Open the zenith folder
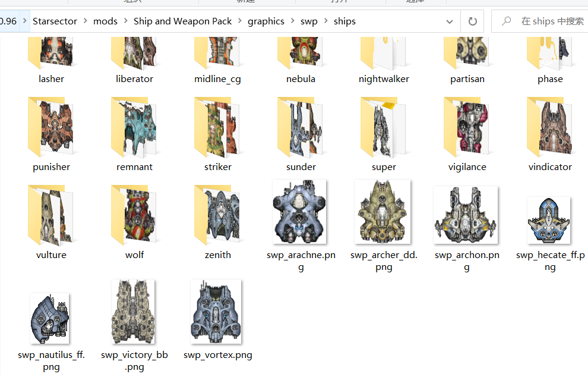 217,216
